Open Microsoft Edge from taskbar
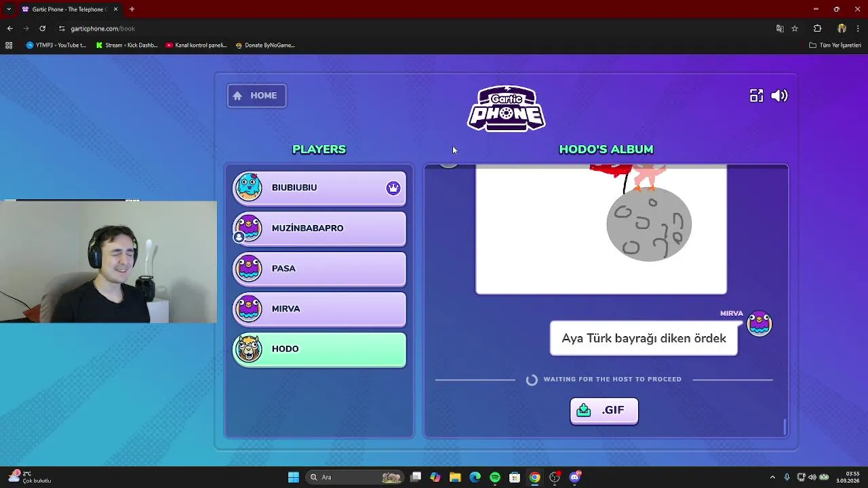This screenshot has height=488, width=868. [x=475, y=477]
